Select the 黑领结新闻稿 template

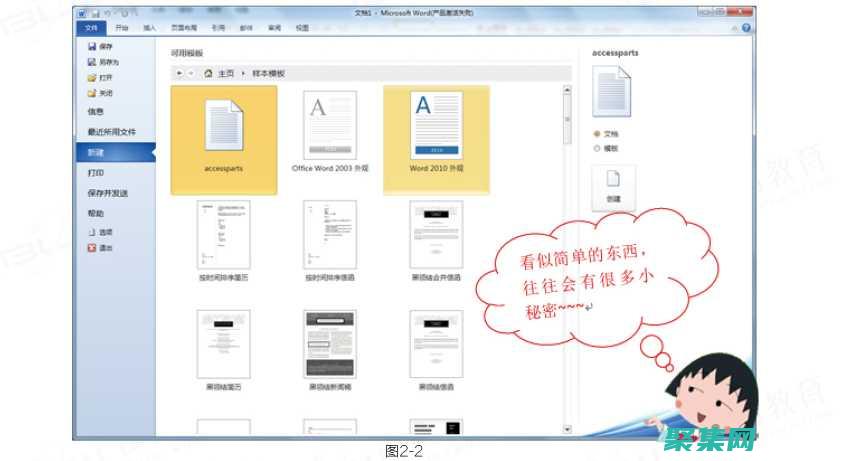click(x=330, y=351)
